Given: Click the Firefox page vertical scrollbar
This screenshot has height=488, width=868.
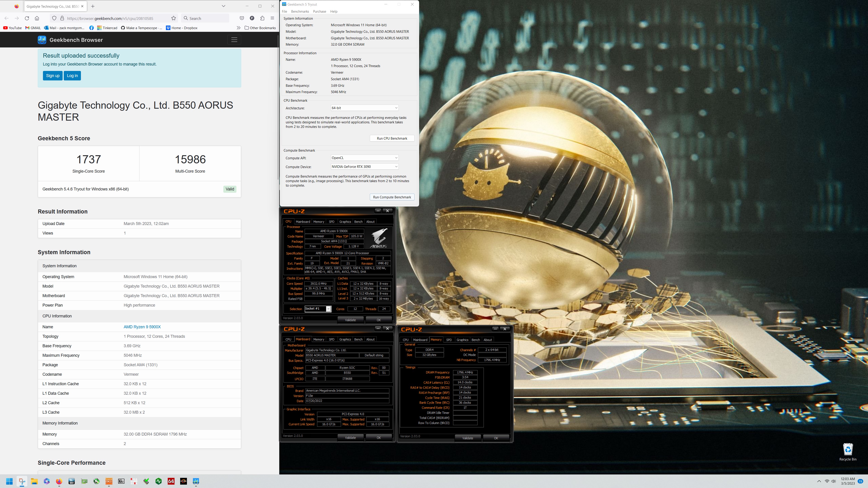Looking at the screenshot, I should 278,108.
